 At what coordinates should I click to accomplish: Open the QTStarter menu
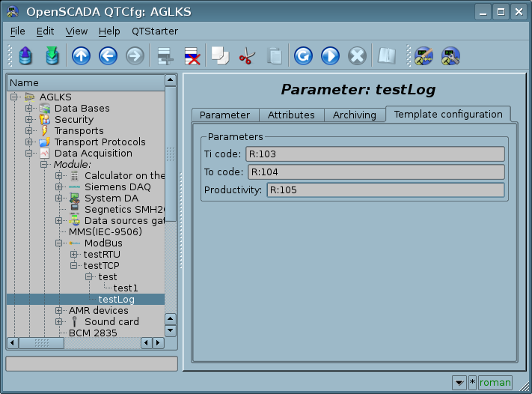pos(155,31)
